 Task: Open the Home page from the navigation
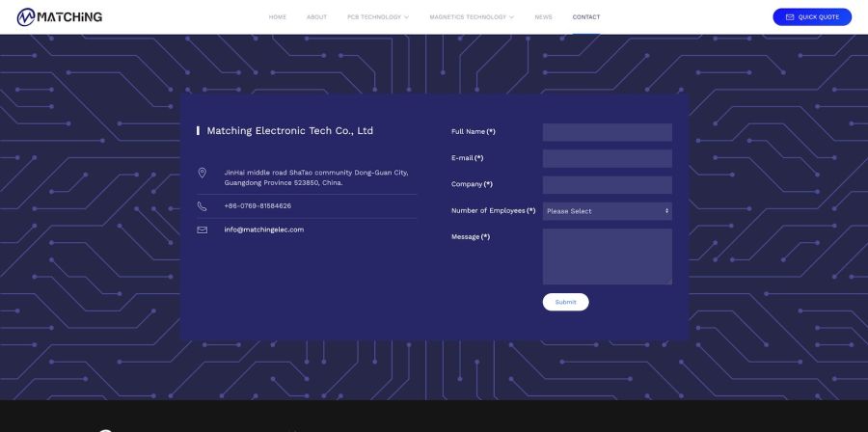278,17
